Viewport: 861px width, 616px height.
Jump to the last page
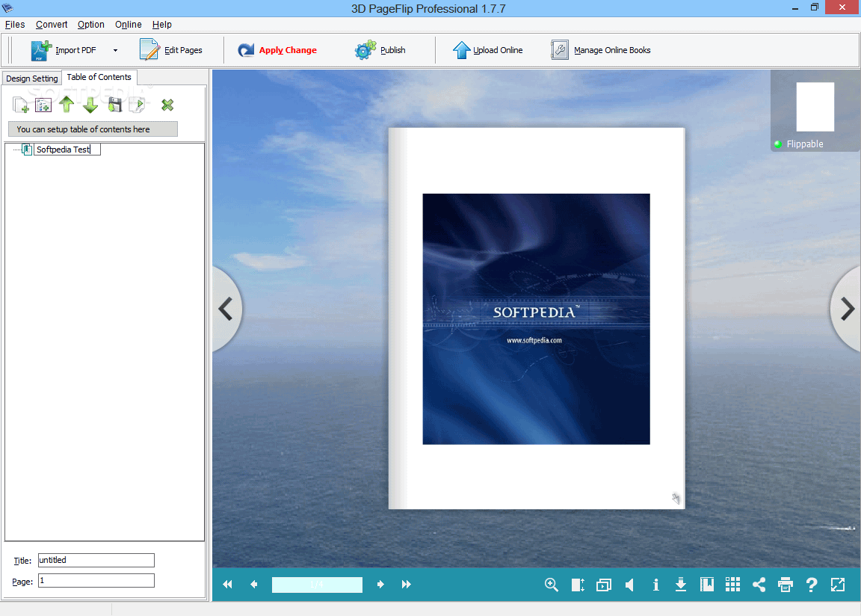[407, 585]
